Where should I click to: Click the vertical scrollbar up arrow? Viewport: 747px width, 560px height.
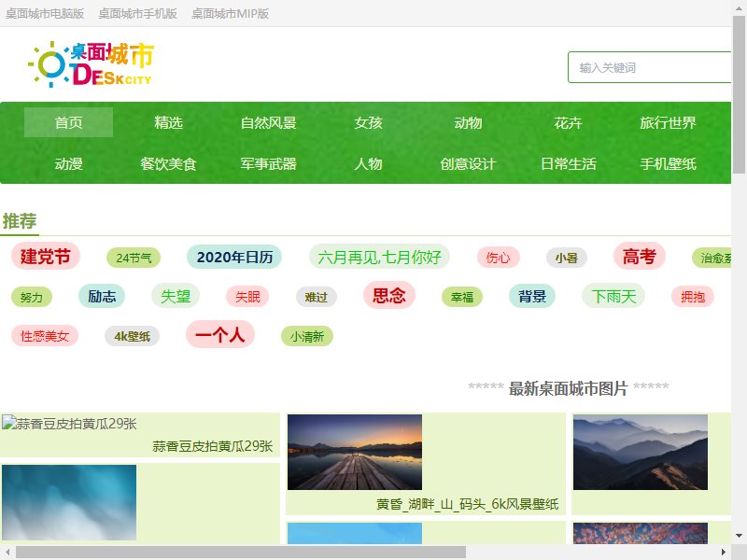click(739, 7)
